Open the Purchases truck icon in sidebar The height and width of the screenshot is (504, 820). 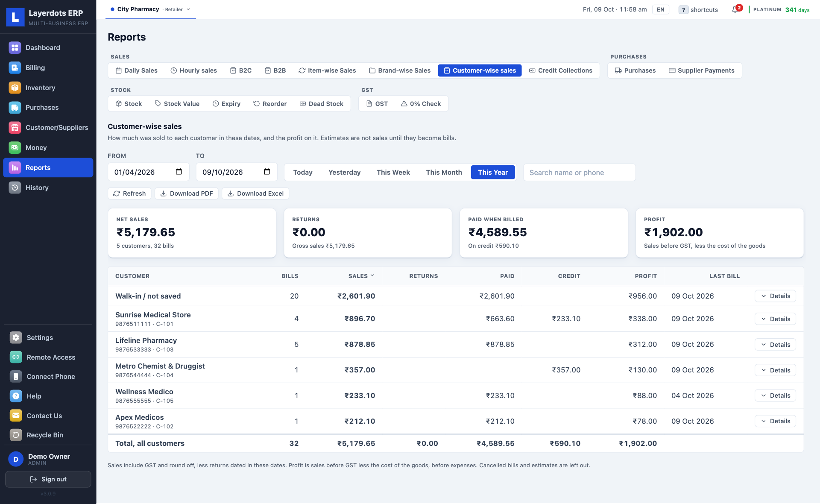tap(15, 108)
